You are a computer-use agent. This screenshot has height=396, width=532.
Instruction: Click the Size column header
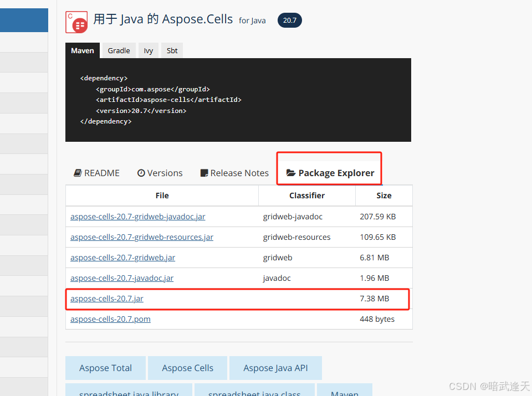pos(384,196)
